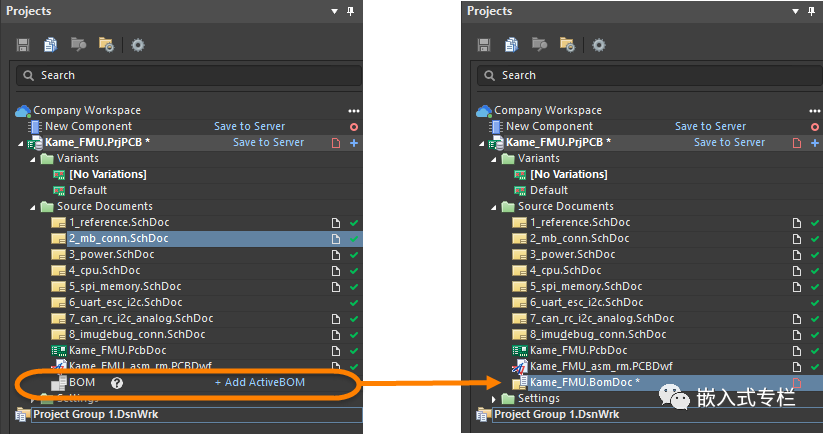Click Save to Server for New Component, right panel
The image size is (823, 434).
click(710, 126)
